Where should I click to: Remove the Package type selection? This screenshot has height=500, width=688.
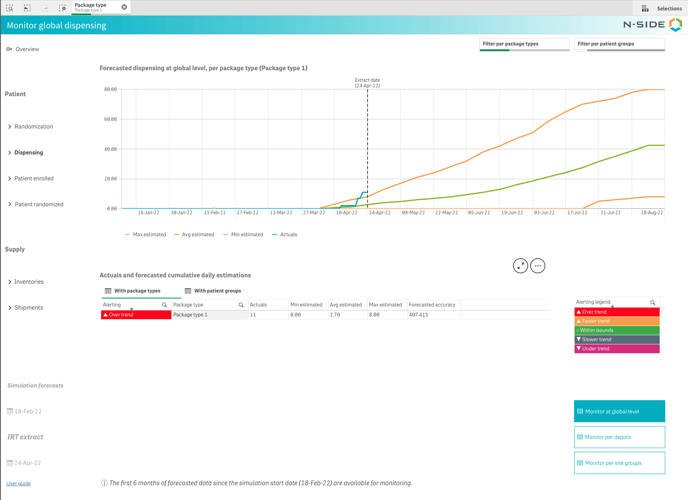(x=124, y=7)
